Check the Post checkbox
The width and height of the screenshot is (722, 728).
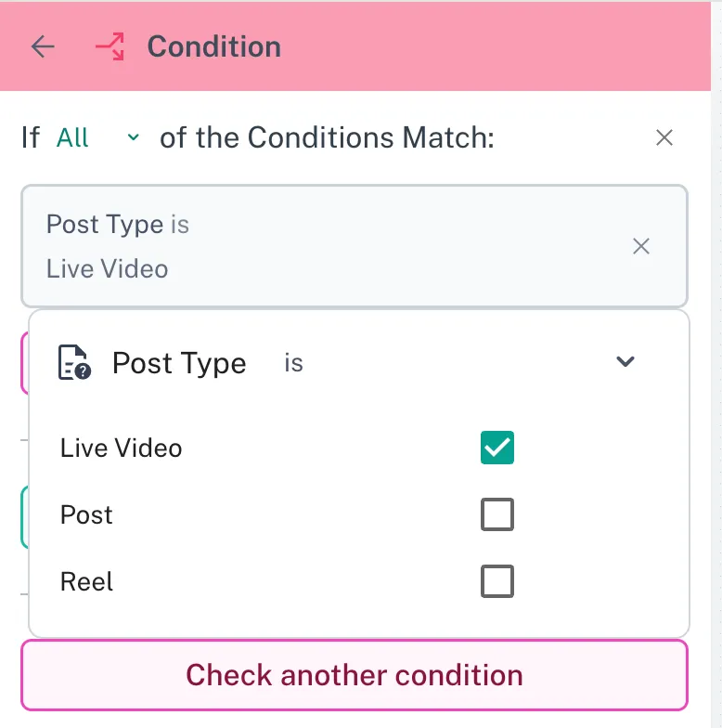coord(496,514)
